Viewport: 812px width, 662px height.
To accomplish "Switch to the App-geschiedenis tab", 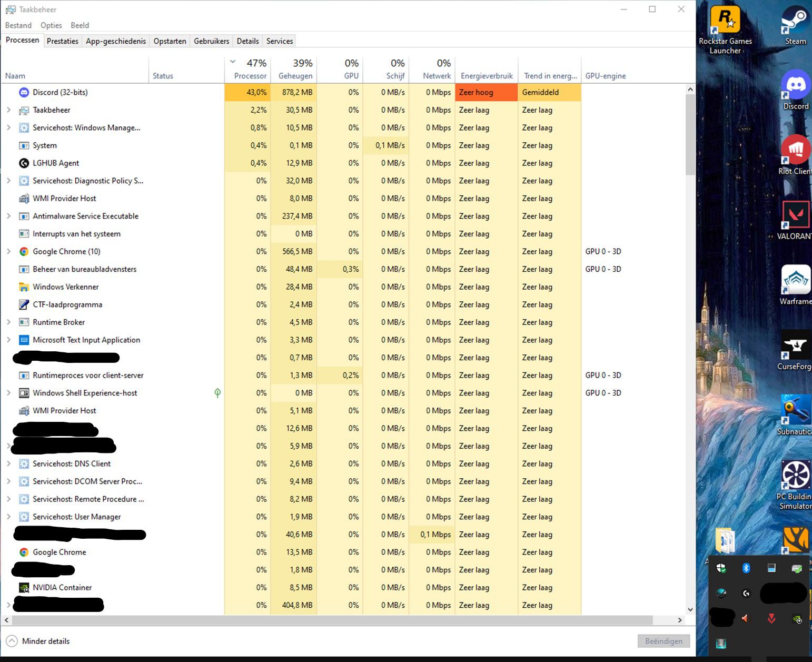I will [116, 41].
